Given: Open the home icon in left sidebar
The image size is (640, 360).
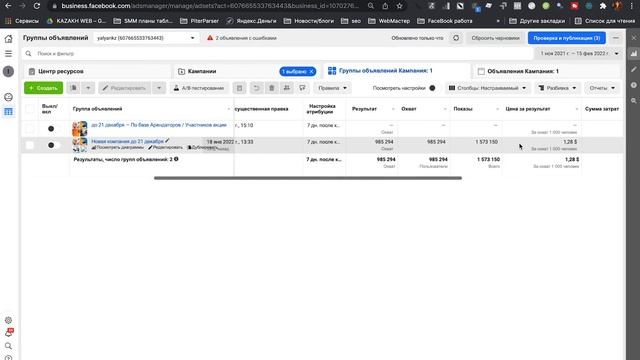Looking at the screenshot, I should click(x=8, y=39).
